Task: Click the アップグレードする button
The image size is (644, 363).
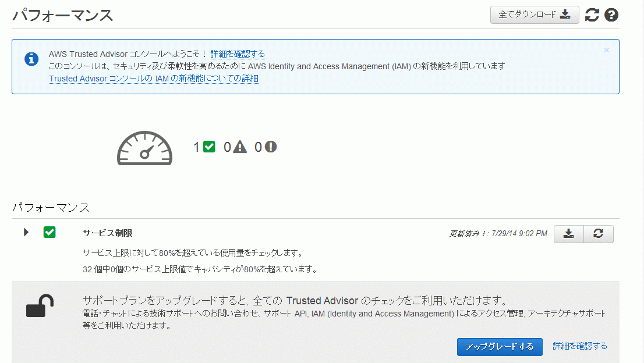Action: click(500, 347)
